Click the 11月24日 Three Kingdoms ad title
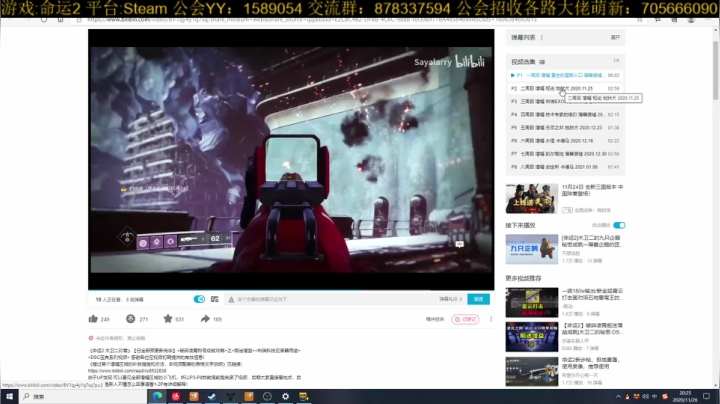The width and height of the screenshot is (720, 404). [592, 191]
